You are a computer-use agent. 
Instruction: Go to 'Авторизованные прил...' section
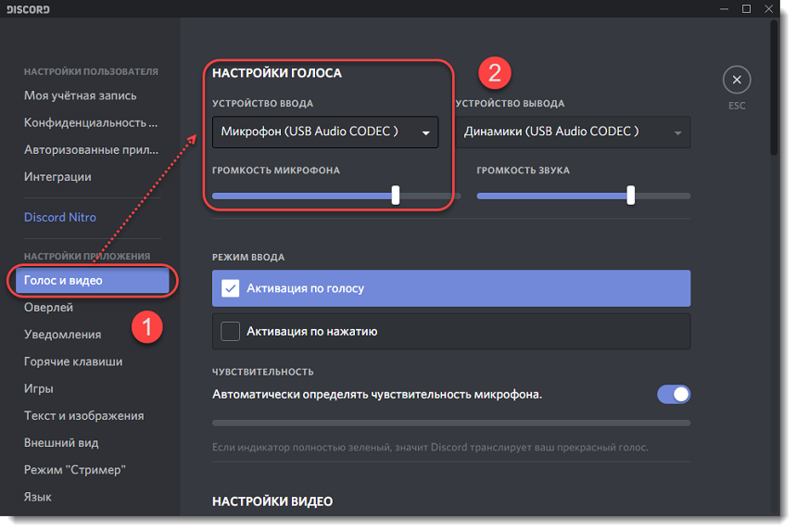pos(92,149)
